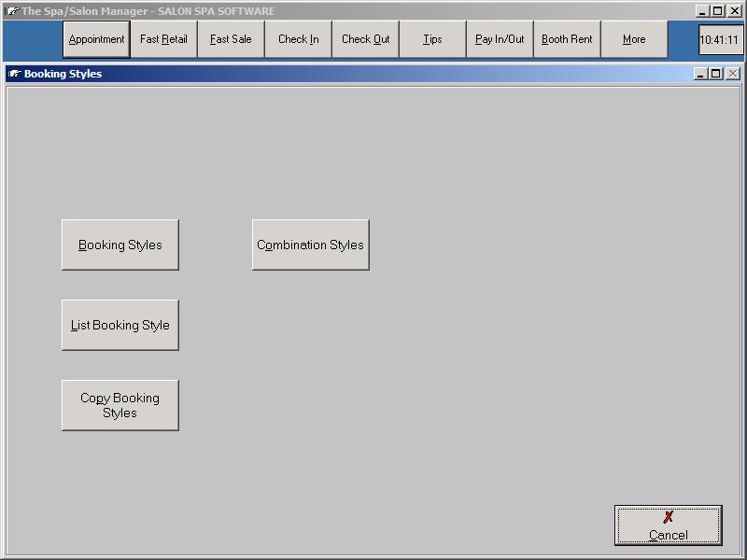The width and height of the screenshot is (747, 560).
Task: Start a Fast Sale
Action: 231,39
